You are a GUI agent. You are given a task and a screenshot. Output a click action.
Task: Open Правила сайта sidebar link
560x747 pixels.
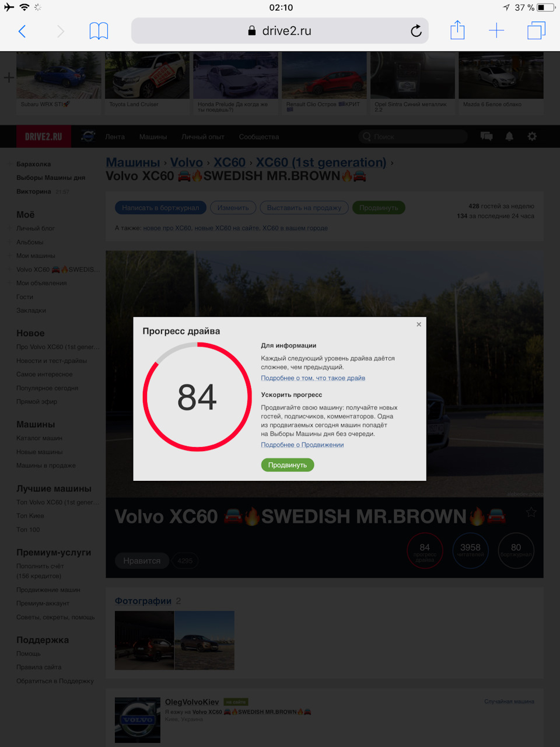[38, 667]
